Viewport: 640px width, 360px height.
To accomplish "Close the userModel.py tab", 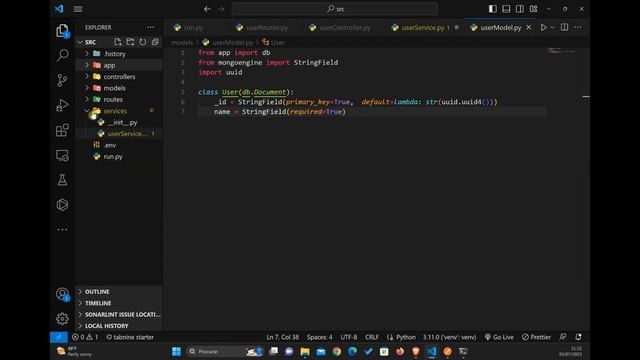I will pos(529,27).
